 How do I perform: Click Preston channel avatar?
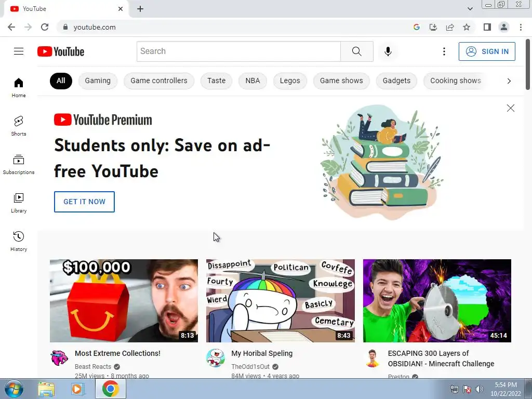(372, 357)
